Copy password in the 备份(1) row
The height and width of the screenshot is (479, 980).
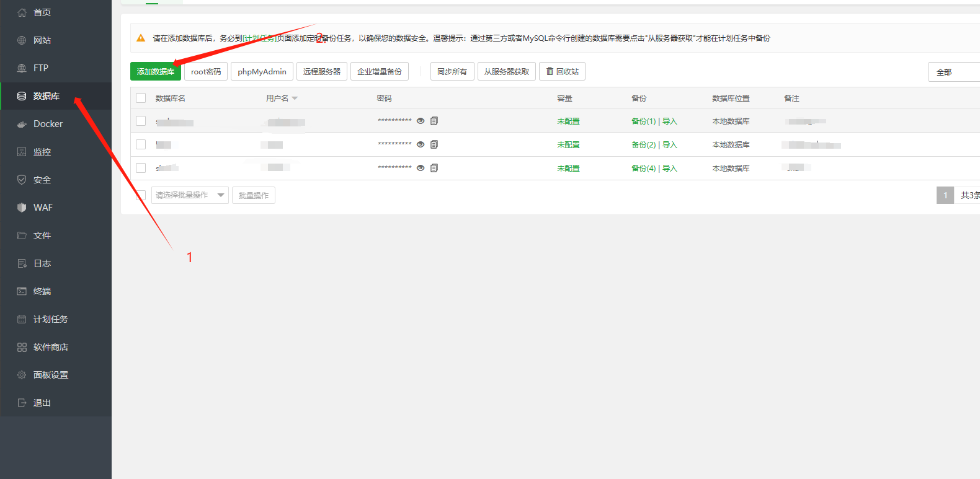[434, 121]
